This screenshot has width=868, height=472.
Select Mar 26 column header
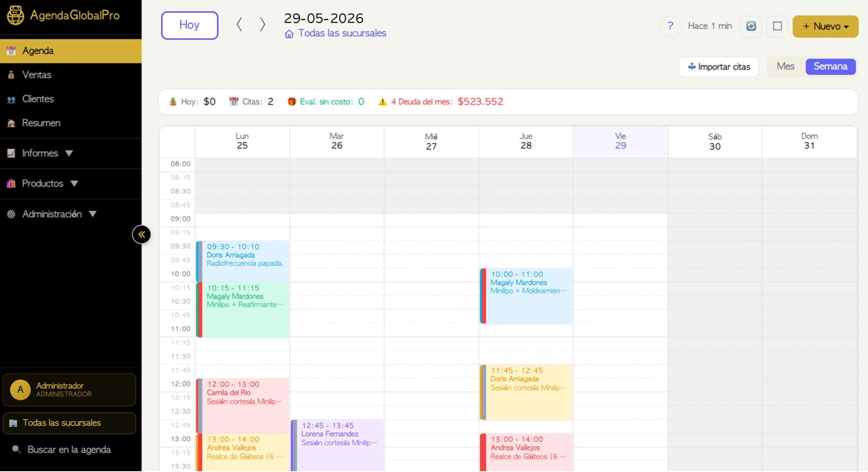(337, 141)
